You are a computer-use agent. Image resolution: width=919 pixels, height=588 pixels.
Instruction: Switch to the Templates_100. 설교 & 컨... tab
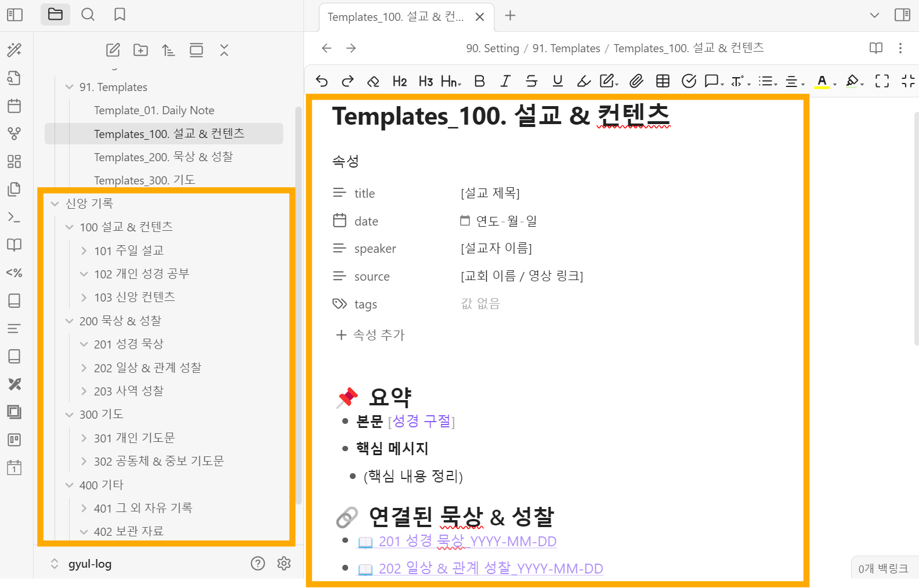[x=396, y=17]
